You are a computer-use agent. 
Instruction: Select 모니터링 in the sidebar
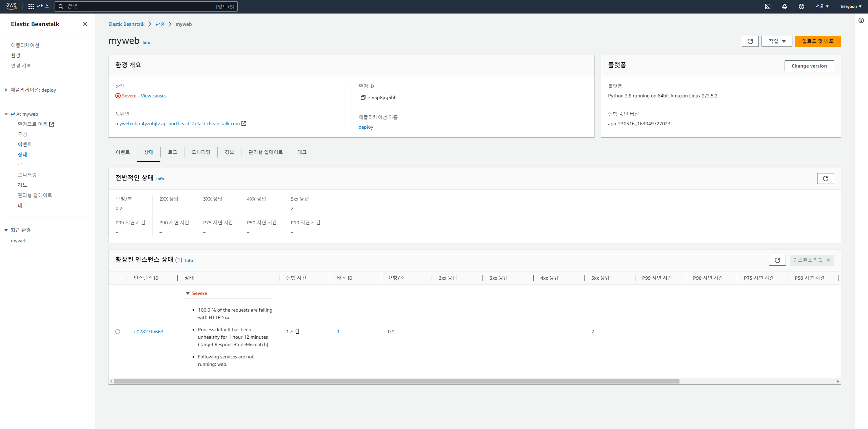click(27, 175)
